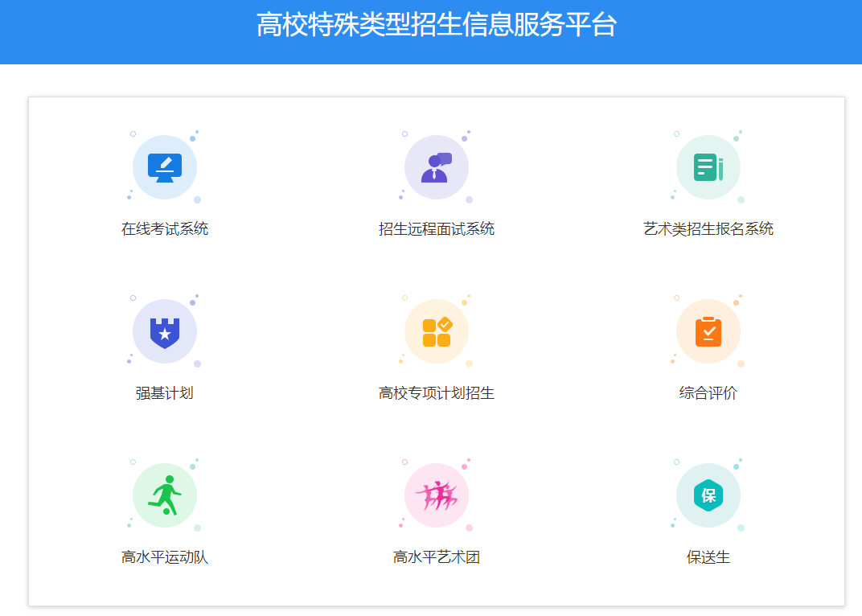
Task: Select the online exam system monitor icon
Action: coord(165,166)
